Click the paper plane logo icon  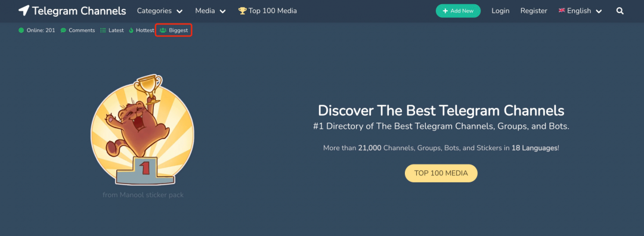tap(24, 11)
